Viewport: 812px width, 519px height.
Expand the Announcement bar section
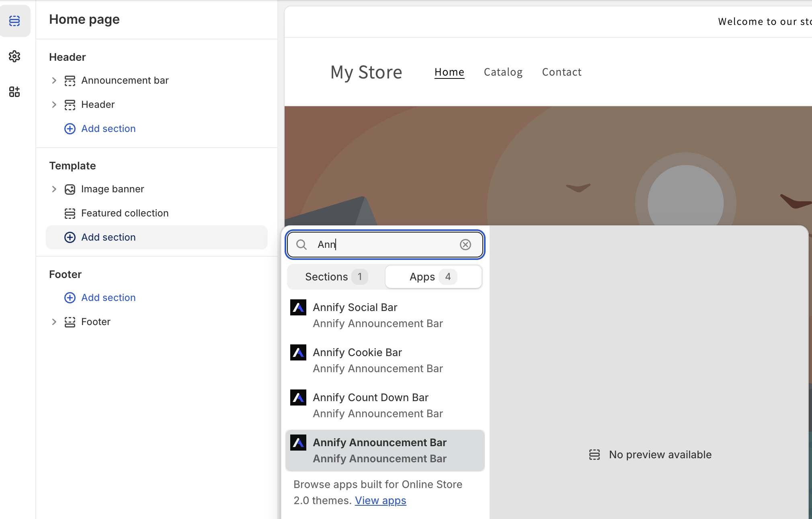pos(54,80)
